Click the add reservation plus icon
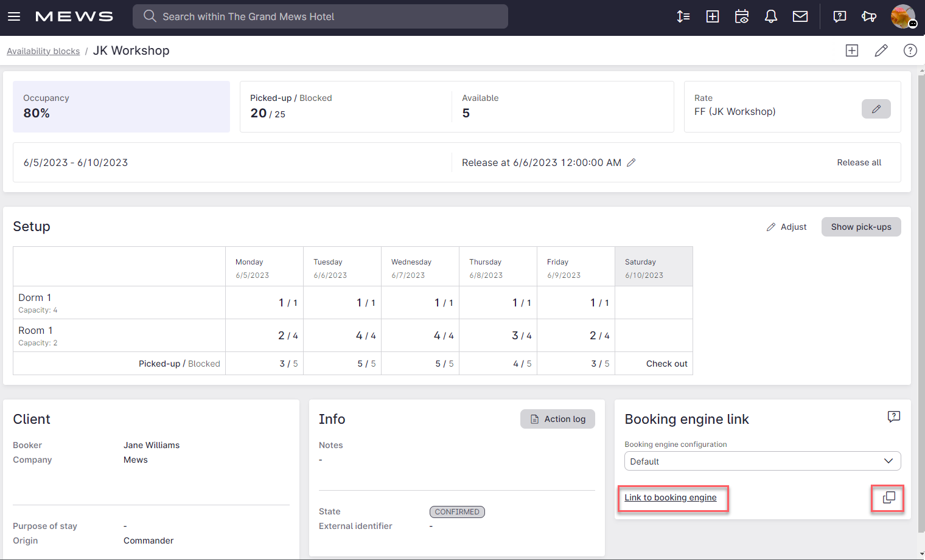925x560 pixels. [713, 16]
